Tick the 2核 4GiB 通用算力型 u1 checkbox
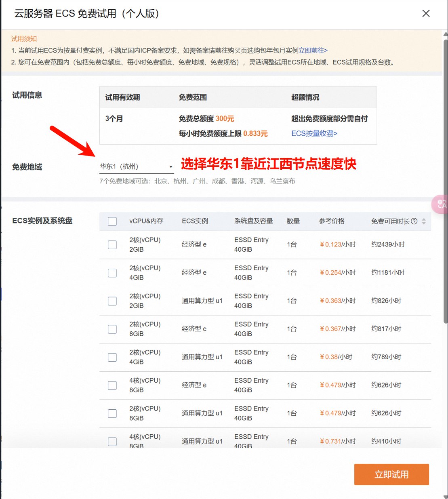448x499 pixels. (x=112, y=357)
